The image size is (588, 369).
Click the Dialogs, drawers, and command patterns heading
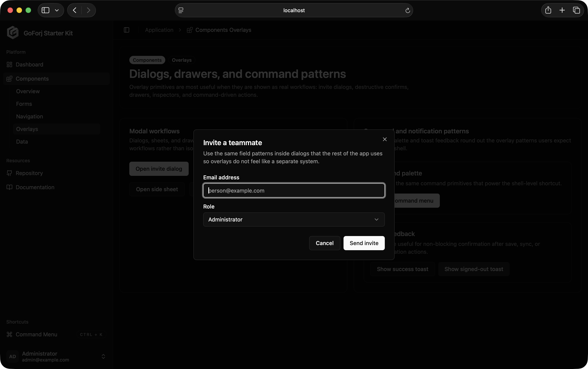[x=238, y=74]
